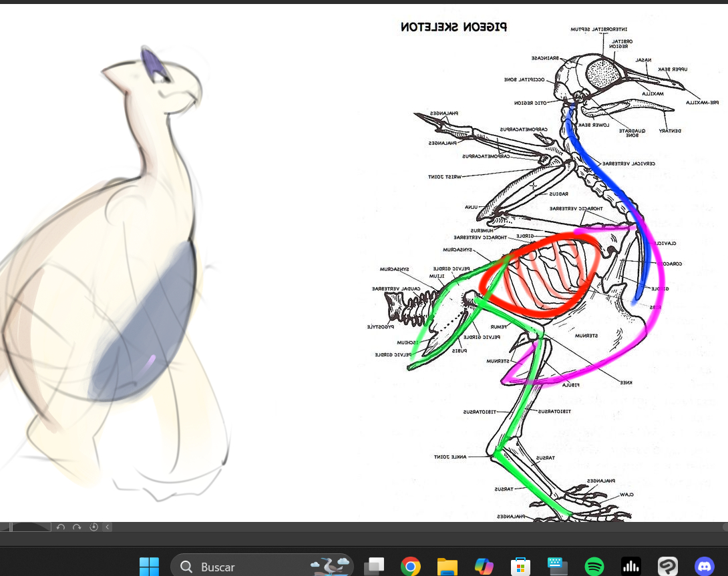Open Discord from the taskbar

pyautogui.click(x=704, y=567)
